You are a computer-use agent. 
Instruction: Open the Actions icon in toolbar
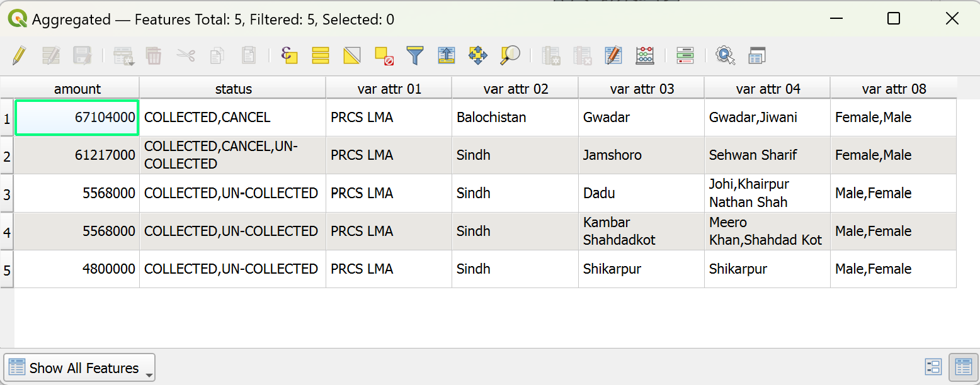pos(726,55)
